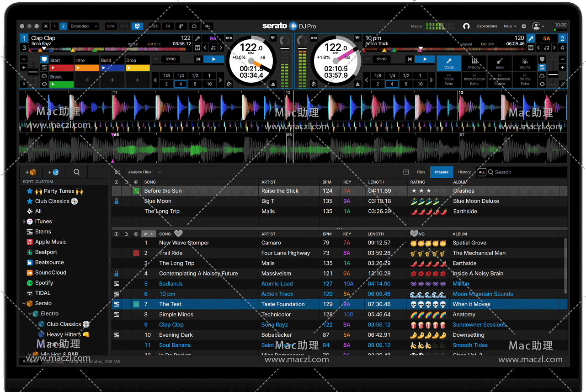The image size is (586, 392).
Task: Click the Analyze Files button
Action: (139, 172)
